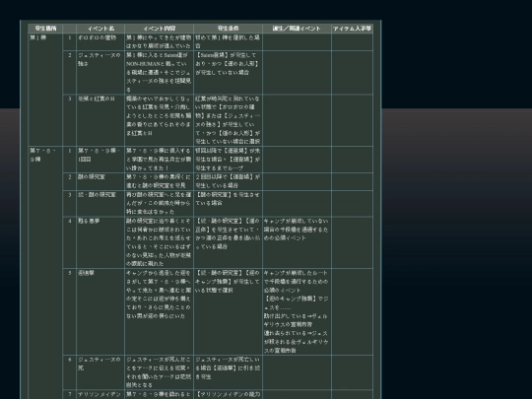Select the ジュスティーヌの死 event name cell

[100, 372]
